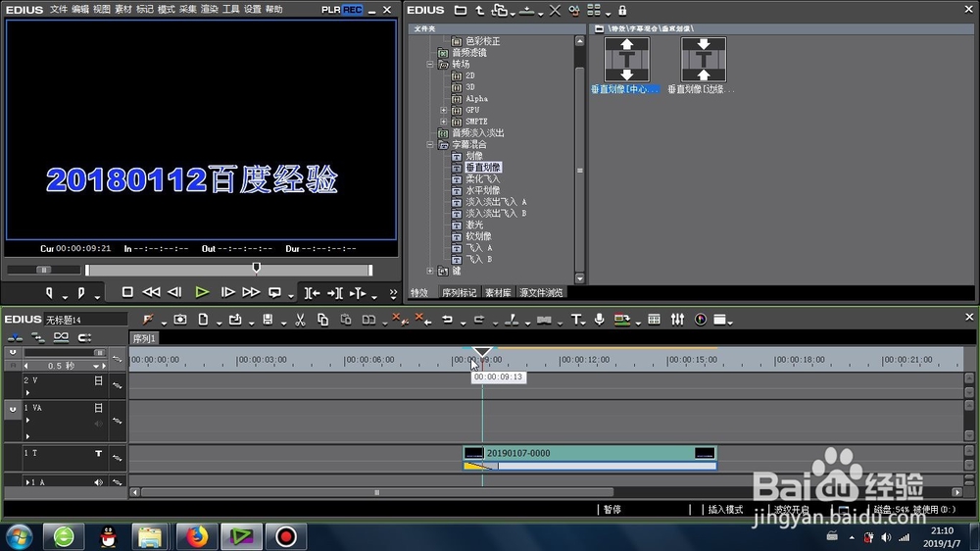Click the up-one-level arrow in effects panel
The width and height of the screenshot is (980, 551).
click(480, 10)
